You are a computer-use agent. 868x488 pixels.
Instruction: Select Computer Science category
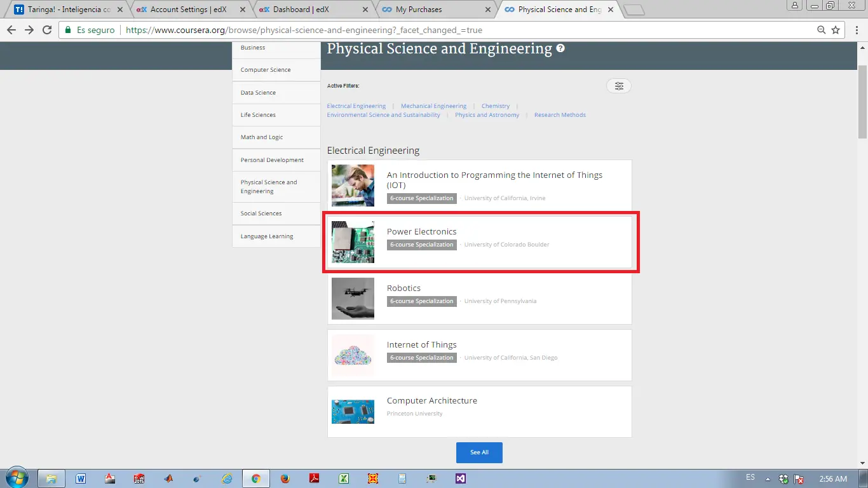tap(276, 70)
